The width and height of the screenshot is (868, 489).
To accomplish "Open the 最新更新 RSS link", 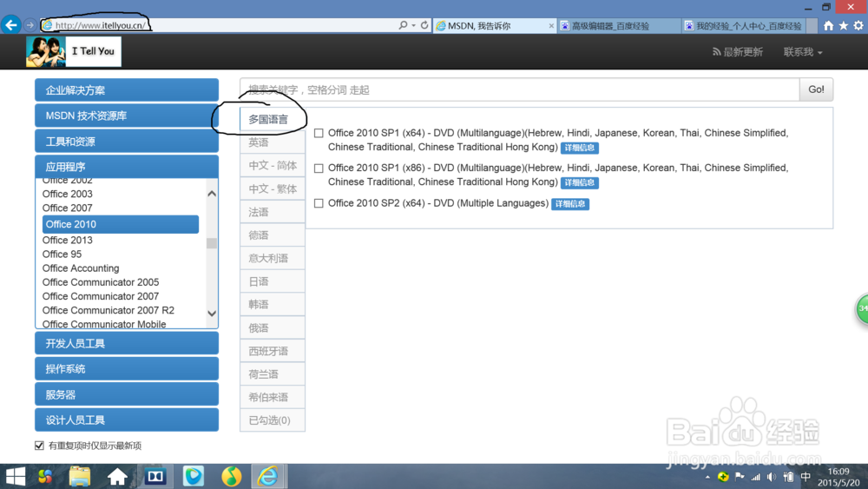I will coord(737,52).
